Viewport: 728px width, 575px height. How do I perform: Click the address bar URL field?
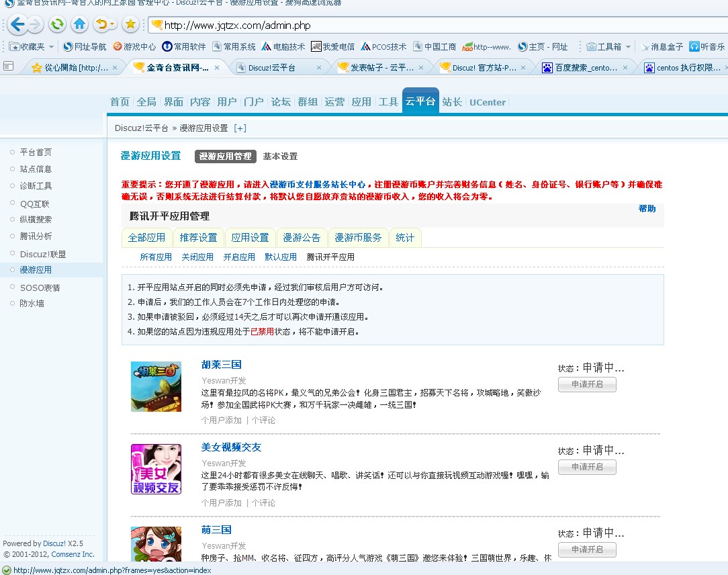(437, 25)
